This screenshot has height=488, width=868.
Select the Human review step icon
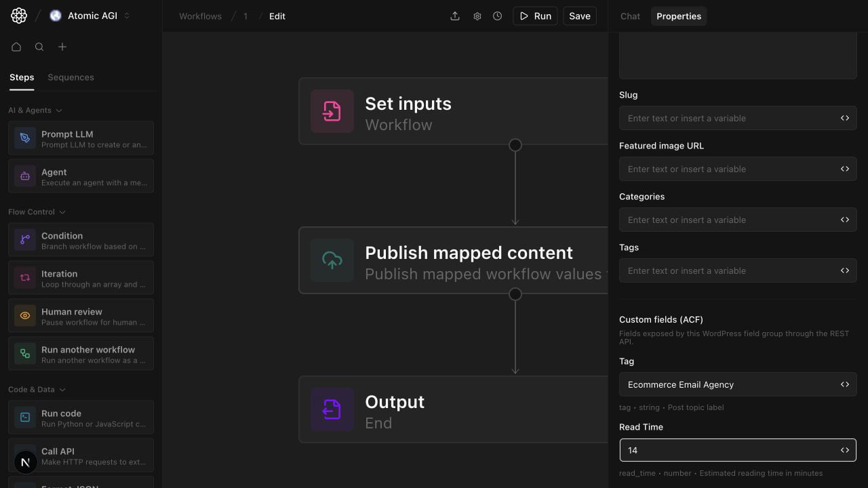coord(25,316)
